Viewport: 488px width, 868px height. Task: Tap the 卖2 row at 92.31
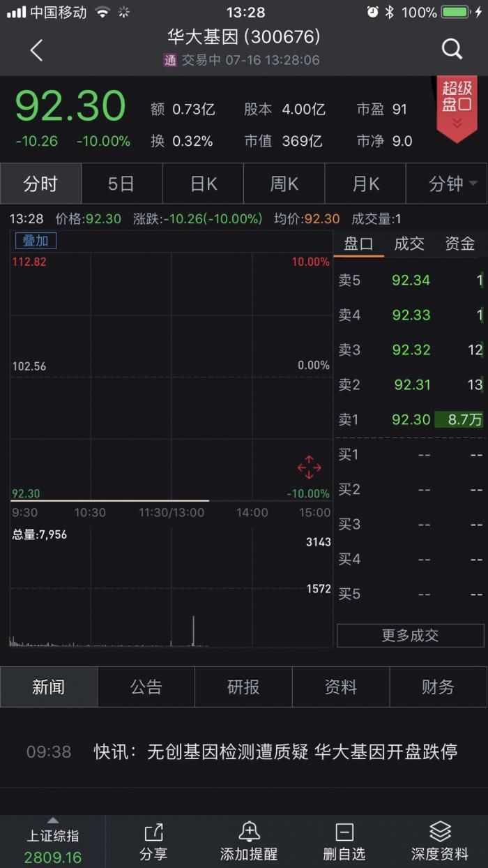tap(411, 385)
